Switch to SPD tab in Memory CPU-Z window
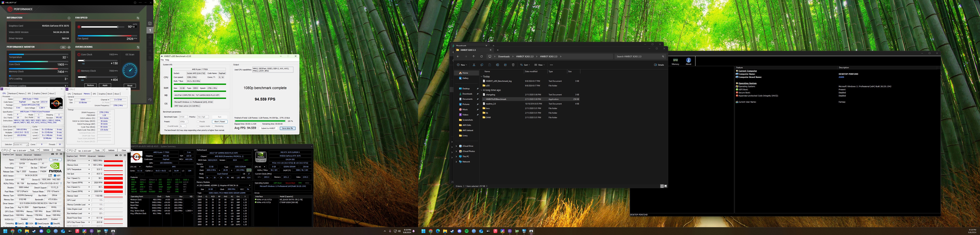980x235 pixels. [x=94, y=94]
